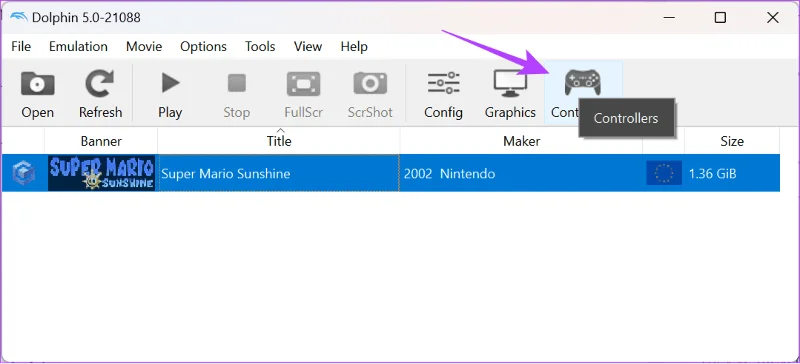Open the Controllers gamepad icon

[x=582, y=82]
